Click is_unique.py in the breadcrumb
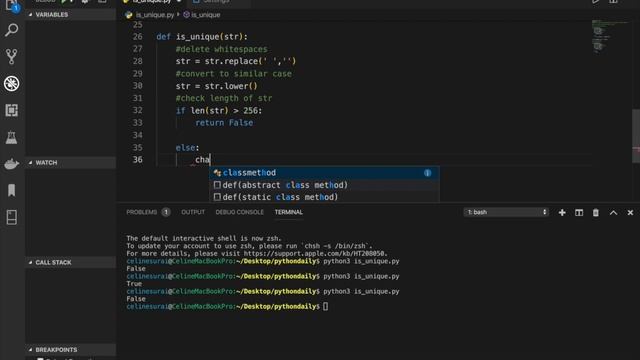640x360 pixels. [154, 15]
